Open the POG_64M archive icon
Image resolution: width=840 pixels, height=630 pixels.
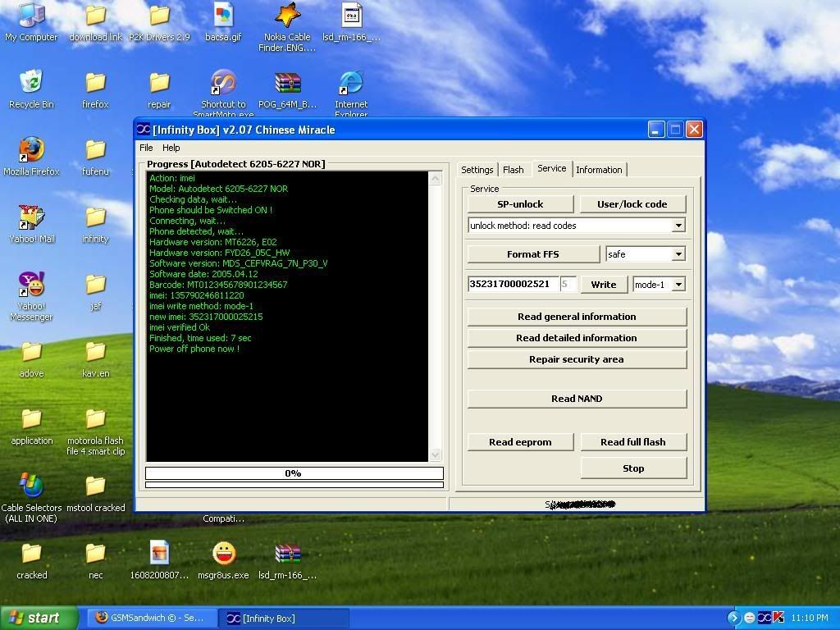(287, 84)
